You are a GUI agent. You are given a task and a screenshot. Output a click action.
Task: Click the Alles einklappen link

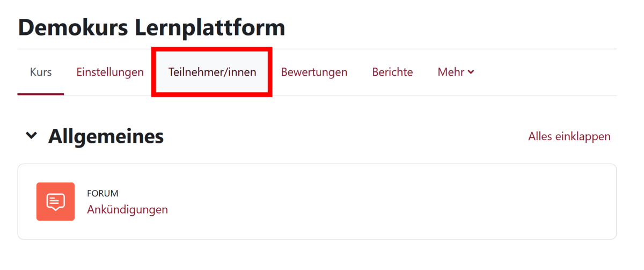[569, 136]
